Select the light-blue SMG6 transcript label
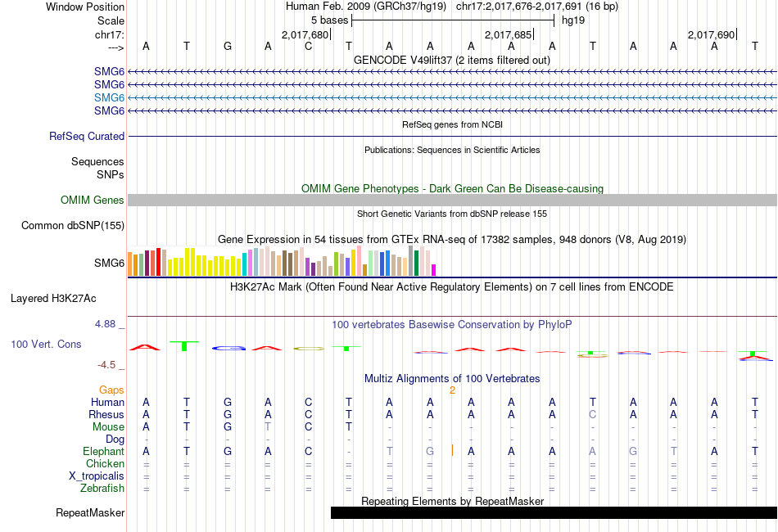 tap(109, 97)
